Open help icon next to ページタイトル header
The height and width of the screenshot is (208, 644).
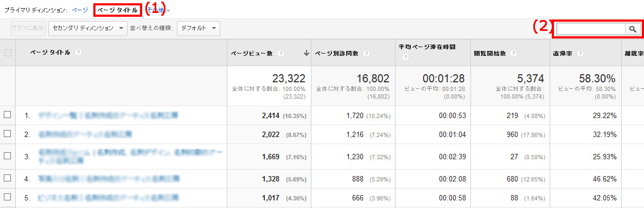(78, 53)
